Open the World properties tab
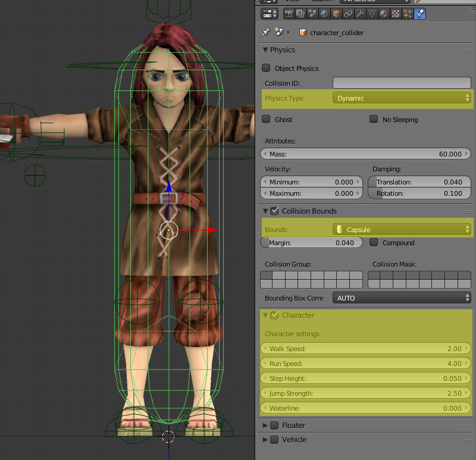The height and width of the screenshot is (460, 476). [x=325, y=14]
